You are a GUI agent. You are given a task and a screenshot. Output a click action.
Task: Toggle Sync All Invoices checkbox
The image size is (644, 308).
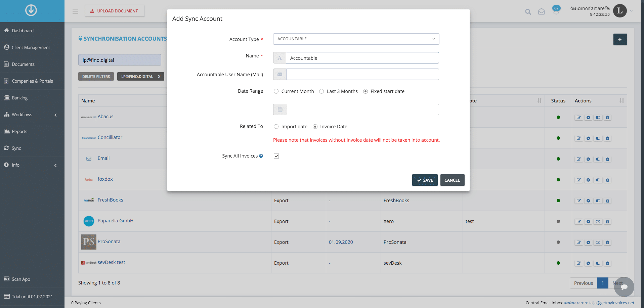pos(276,156)
